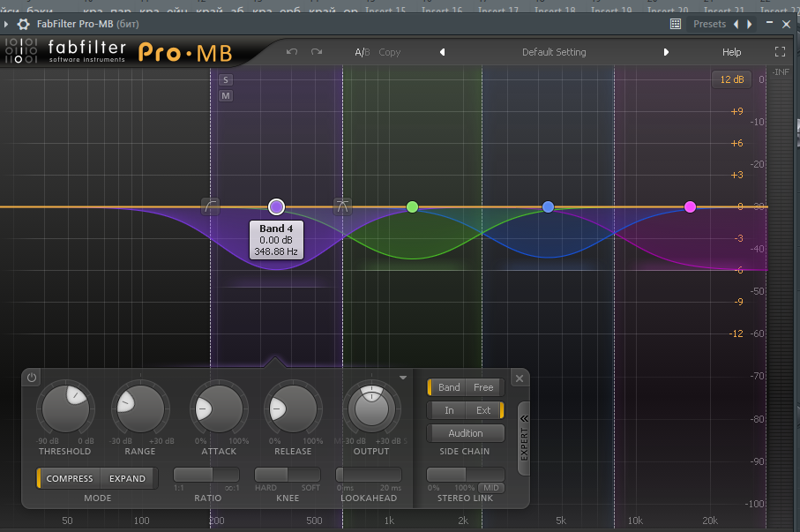Open the 12 dB display range dropdown
Screen dimensions: 800x532
731,79
